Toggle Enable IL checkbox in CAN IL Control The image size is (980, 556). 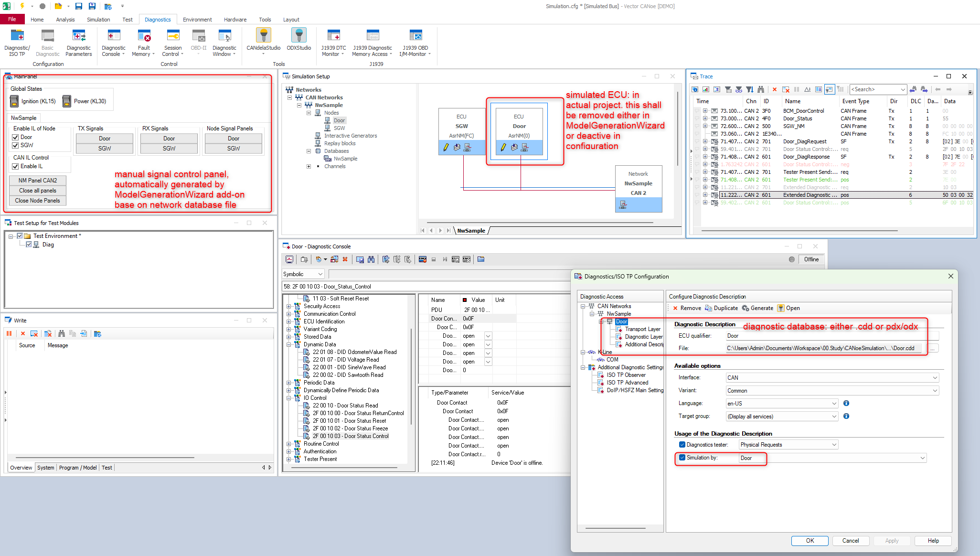(x=15, y=166)
